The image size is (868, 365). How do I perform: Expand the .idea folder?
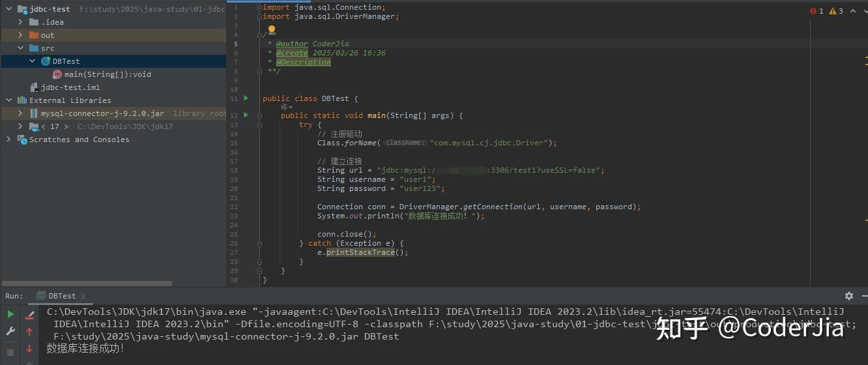click(x=20, y=22)
